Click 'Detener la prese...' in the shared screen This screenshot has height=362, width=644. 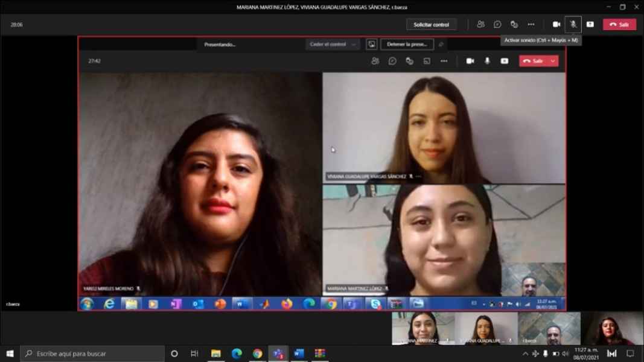pos(407,45)
